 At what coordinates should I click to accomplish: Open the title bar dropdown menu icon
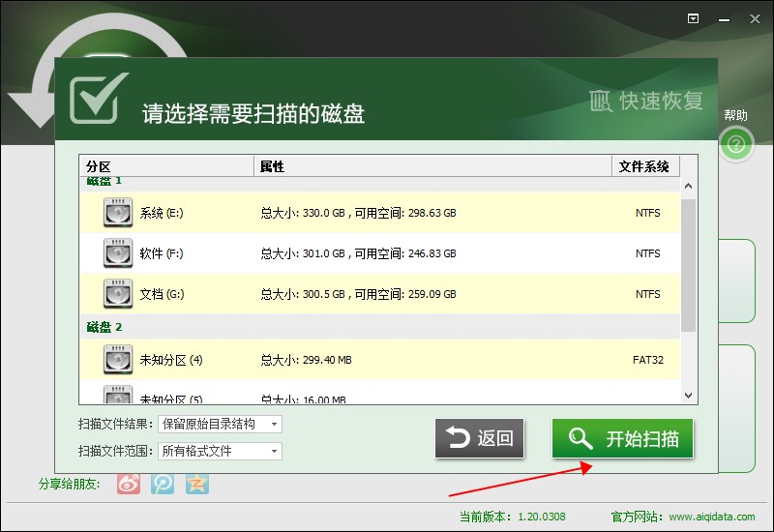click(x=693, y=17)
